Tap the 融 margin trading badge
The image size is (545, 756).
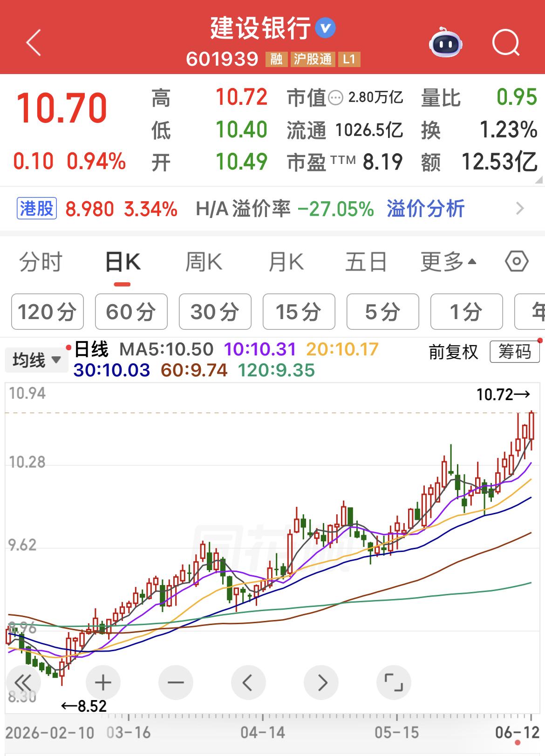(277, 59)
